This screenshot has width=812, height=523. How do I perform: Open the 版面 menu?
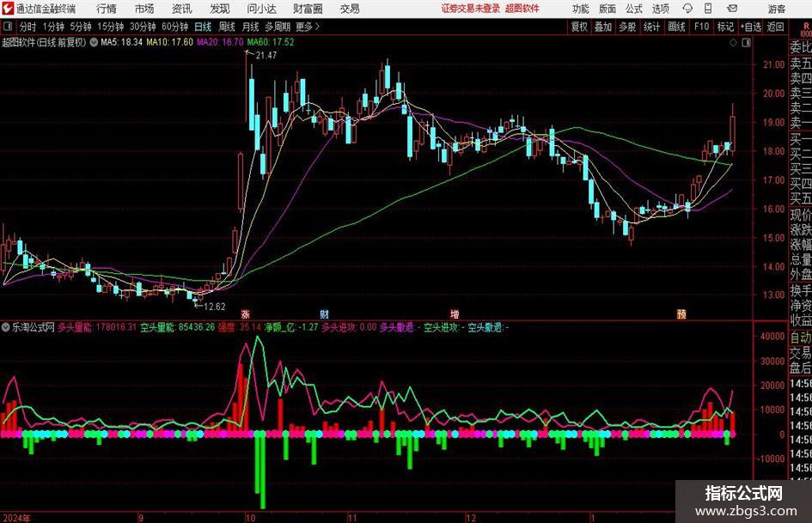point(607,9)
